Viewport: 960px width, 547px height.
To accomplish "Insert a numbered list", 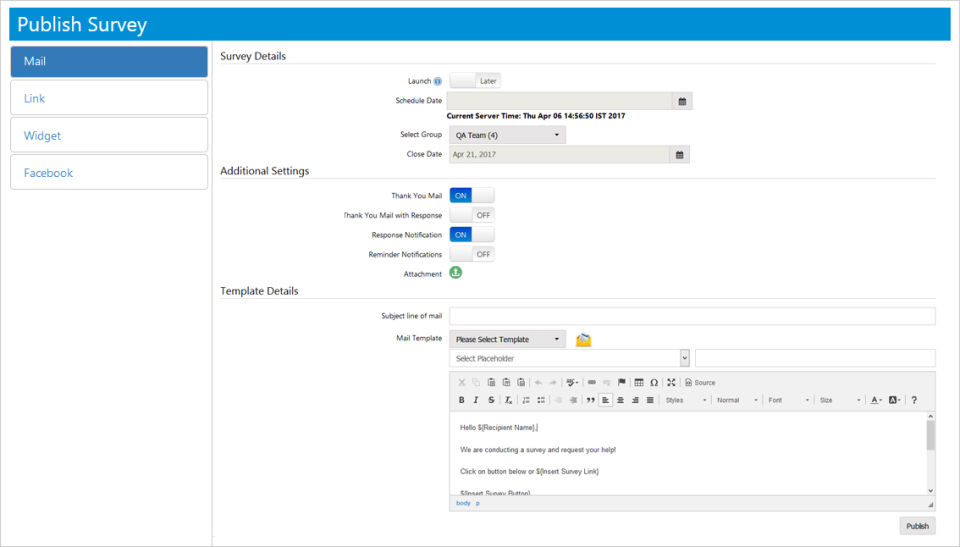I will pos(526,400).
